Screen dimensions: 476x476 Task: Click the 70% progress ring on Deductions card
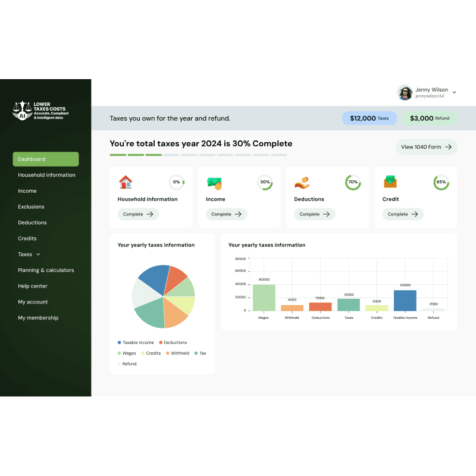coord(353,183)
